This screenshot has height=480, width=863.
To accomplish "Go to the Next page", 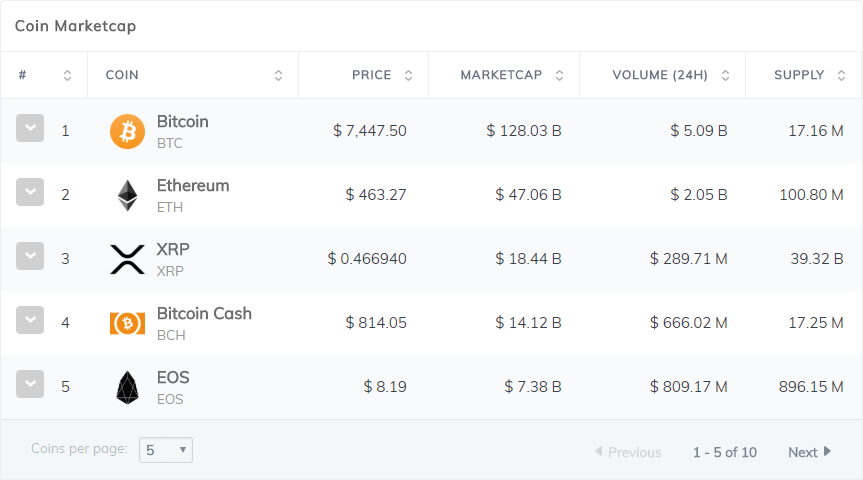I will [809, 452].
